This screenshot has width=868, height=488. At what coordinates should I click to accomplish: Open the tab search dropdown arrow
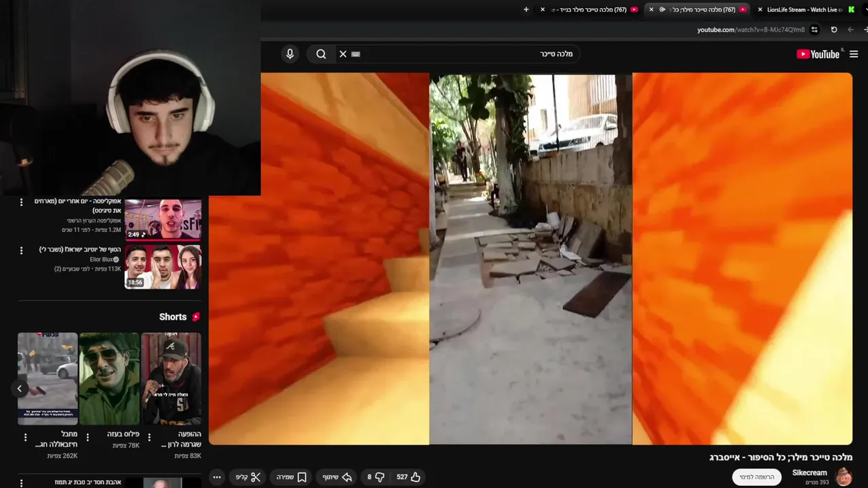866,9
